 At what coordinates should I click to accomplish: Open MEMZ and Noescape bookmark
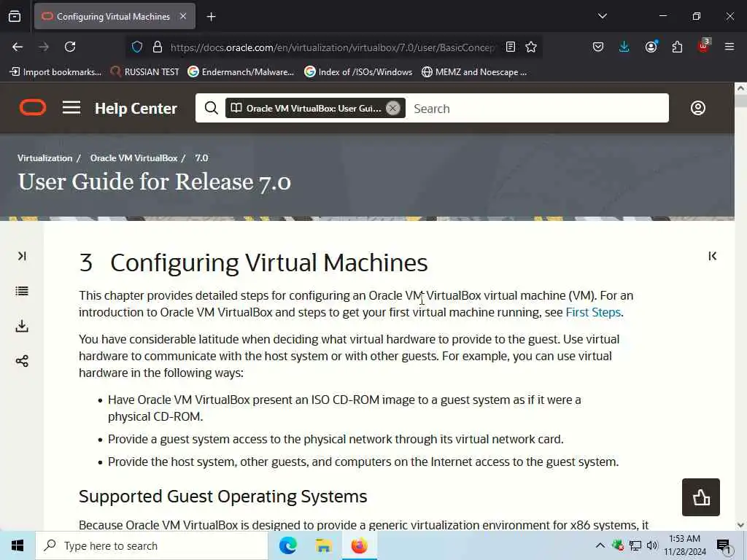[x=474, y=72]
